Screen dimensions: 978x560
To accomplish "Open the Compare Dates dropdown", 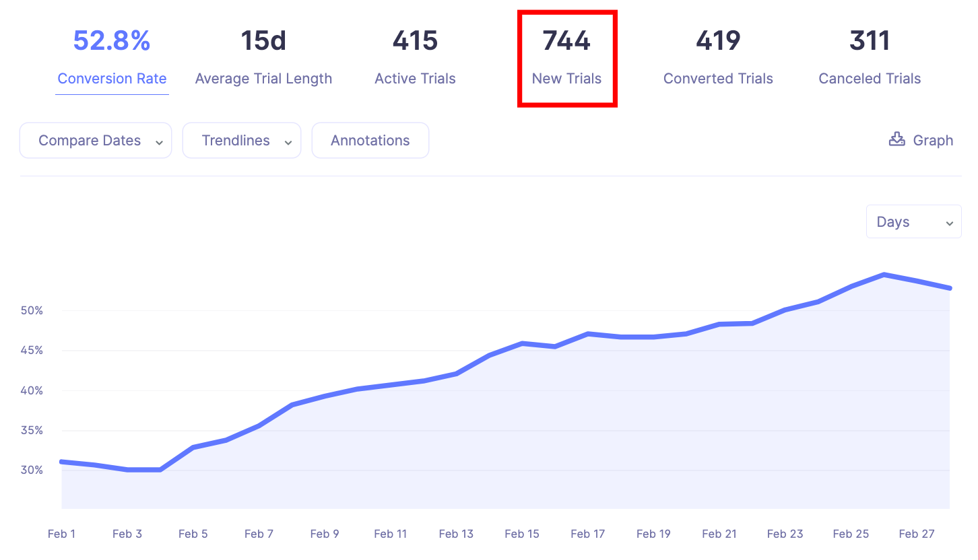I will click(x=96, y=141).
